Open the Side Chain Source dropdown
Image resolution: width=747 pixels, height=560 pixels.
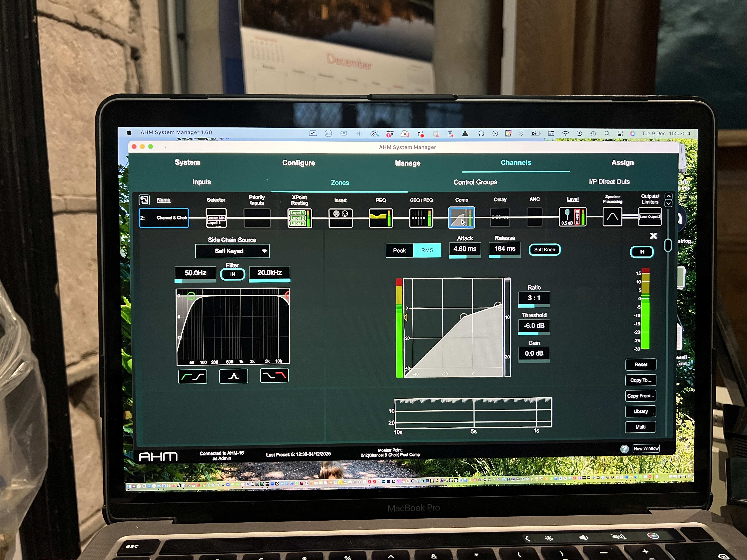tap(232, 251)
